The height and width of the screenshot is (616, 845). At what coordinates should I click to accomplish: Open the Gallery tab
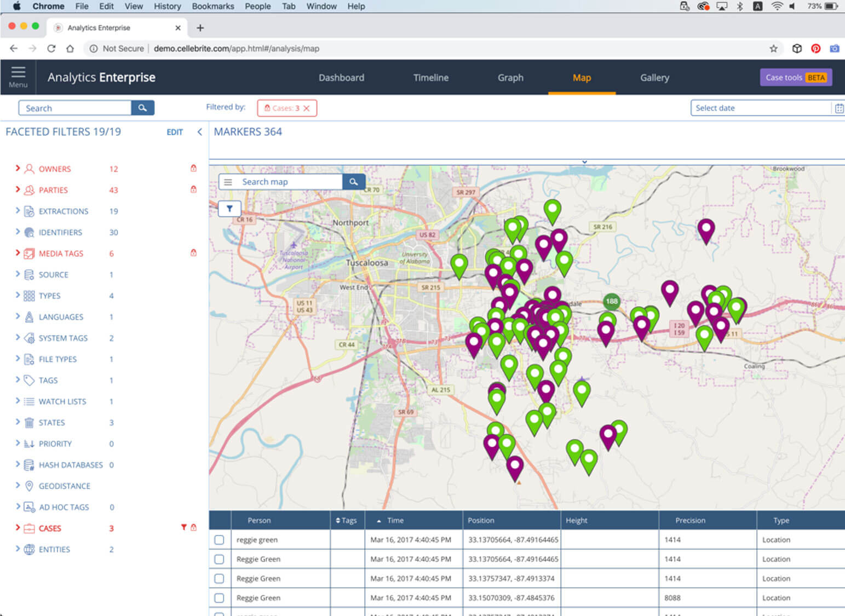[x=654, y=78]
